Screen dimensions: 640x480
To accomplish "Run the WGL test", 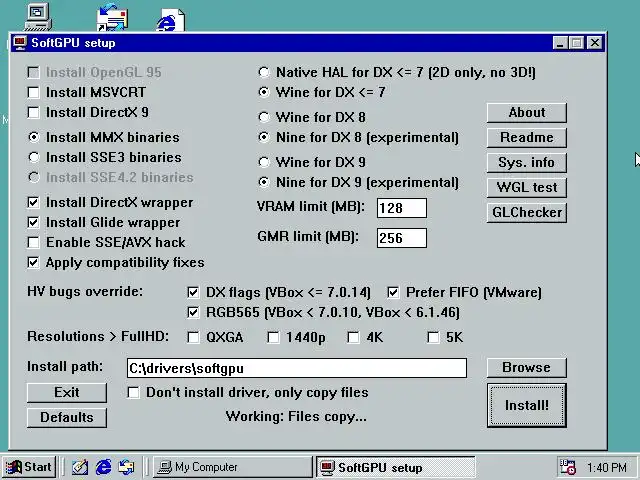I will [x=527, y=187].
